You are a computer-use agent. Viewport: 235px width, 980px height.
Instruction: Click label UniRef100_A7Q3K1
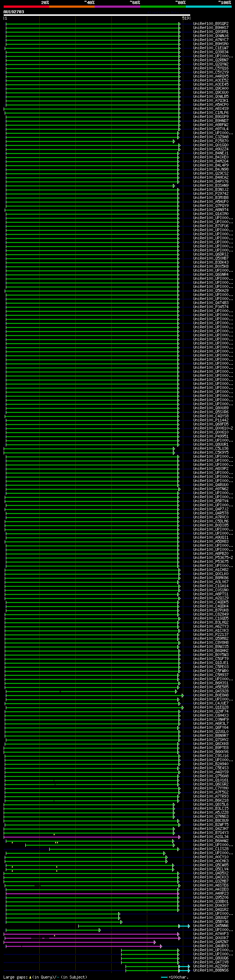[211, 101]
